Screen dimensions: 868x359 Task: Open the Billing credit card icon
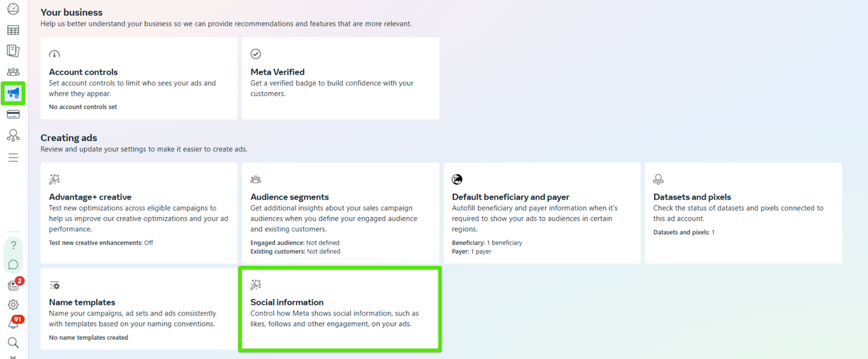point(12,114)
